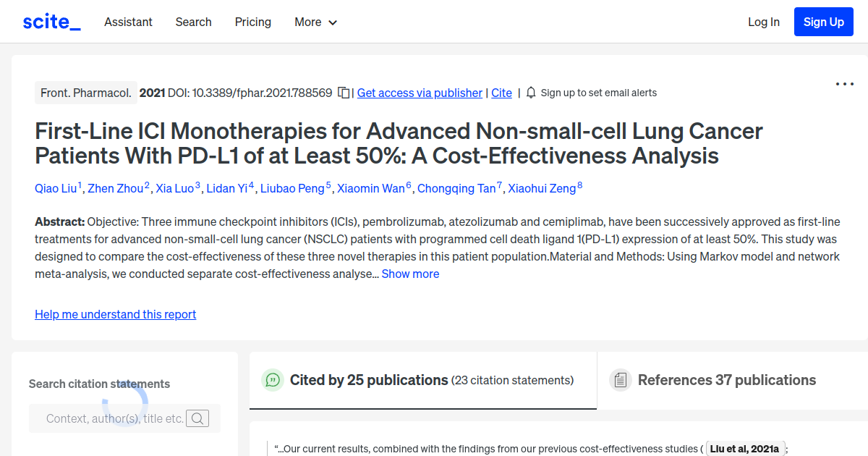This screenshot has height=456, width=868.
Task: Click the Cite link
Action: tap(501, 93)
